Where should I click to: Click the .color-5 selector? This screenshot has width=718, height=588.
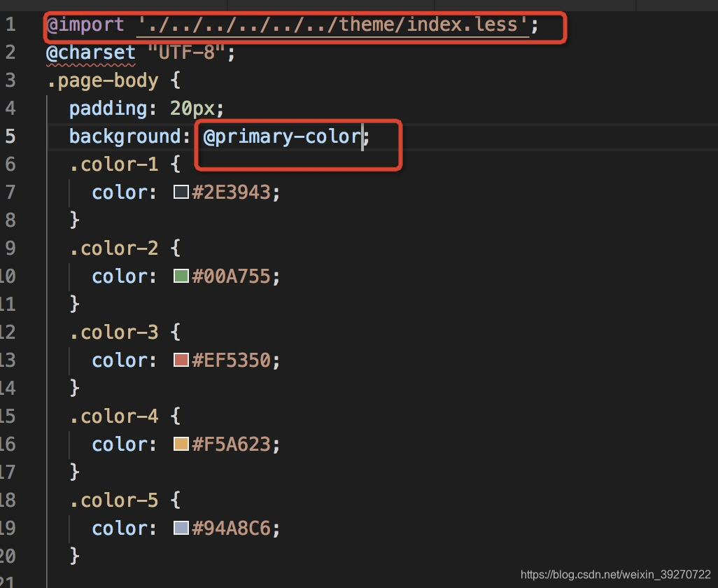click(x=114, y=500)
